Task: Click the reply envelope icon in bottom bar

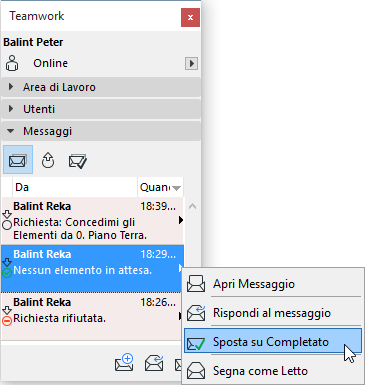Action: tap(154, 363)
